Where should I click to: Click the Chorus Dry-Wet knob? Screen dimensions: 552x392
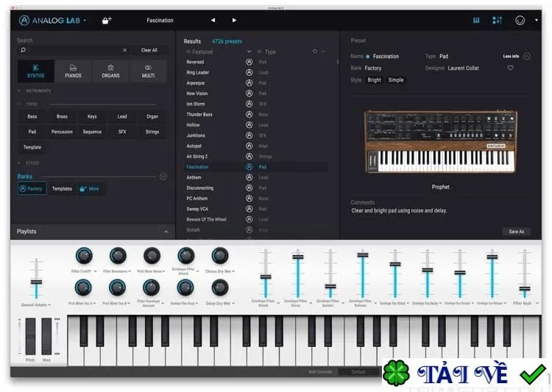click(219, 256)
